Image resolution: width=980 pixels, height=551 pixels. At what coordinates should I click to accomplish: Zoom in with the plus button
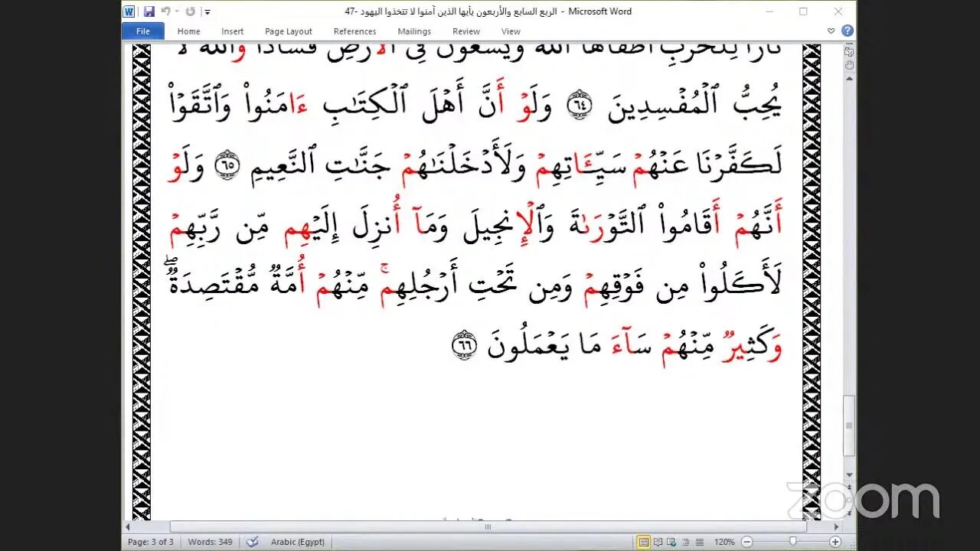(x=835, y=542)
